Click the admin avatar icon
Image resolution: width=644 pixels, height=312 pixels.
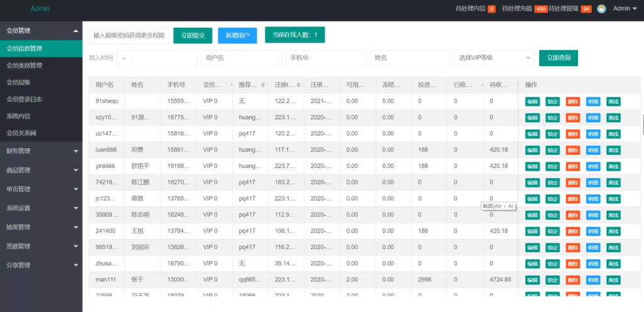601,9
